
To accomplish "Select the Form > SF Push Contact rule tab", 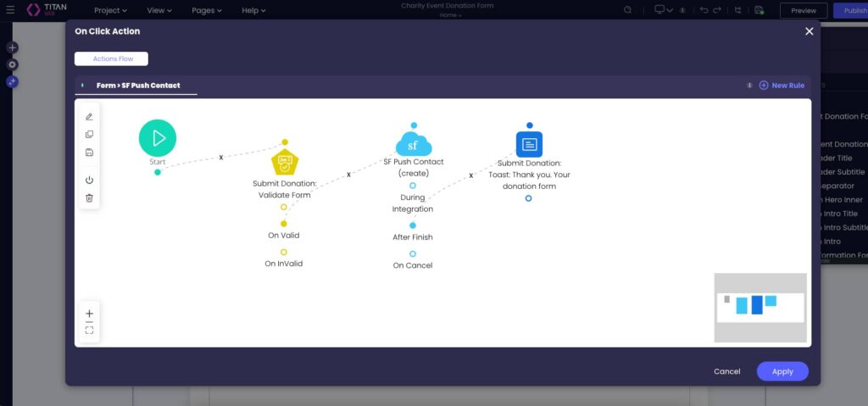I will 138,86.
